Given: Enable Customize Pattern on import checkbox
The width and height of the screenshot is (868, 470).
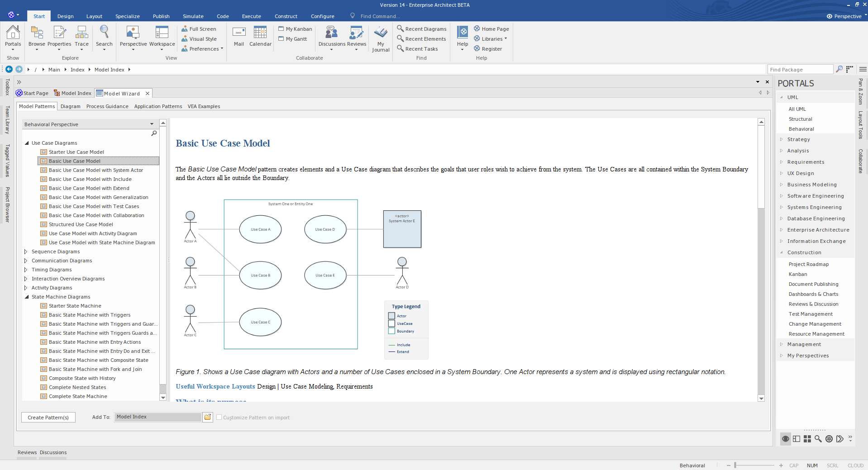Looking at the screenshot, I should (x=219, y=418).
